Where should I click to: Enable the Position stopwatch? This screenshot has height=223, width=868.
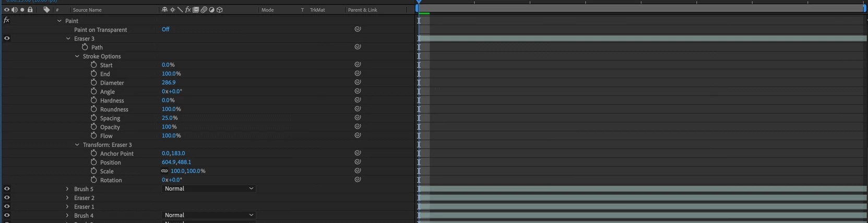(93, 162)
